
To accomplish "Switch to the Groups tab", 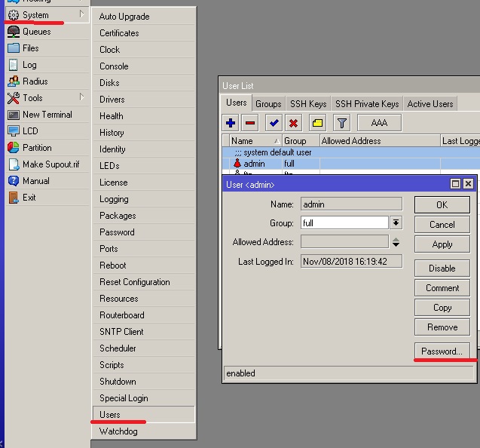I will 268,103.
